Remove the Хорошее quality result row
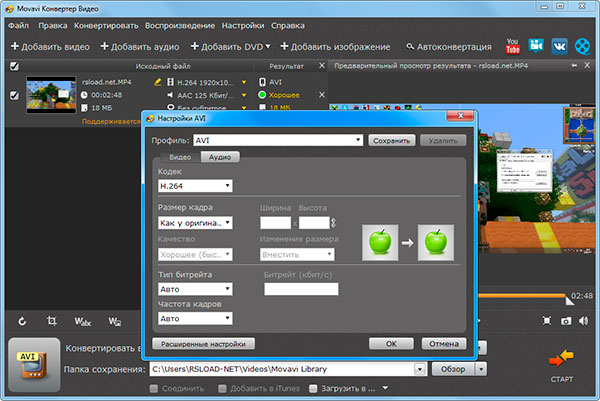600x401 pixels. click(x=322, y=95)
